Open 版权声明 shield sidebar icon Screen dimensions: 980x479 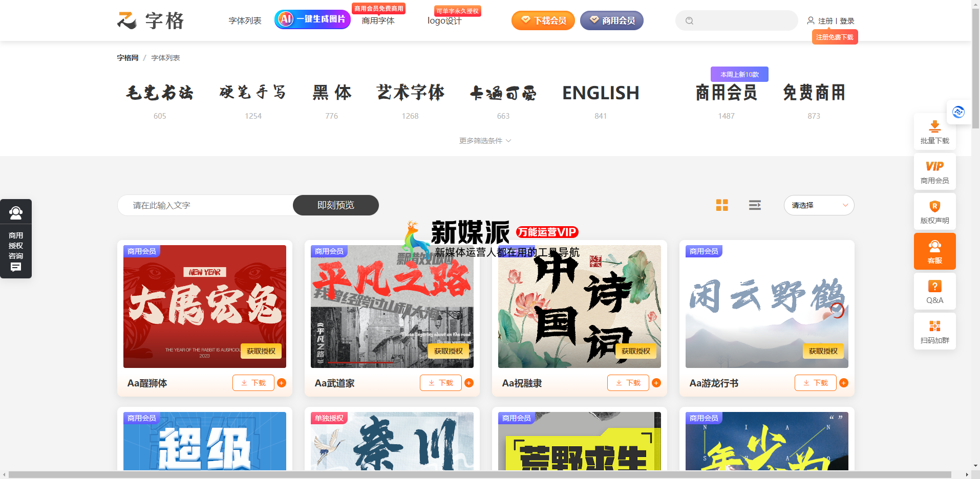935,212
